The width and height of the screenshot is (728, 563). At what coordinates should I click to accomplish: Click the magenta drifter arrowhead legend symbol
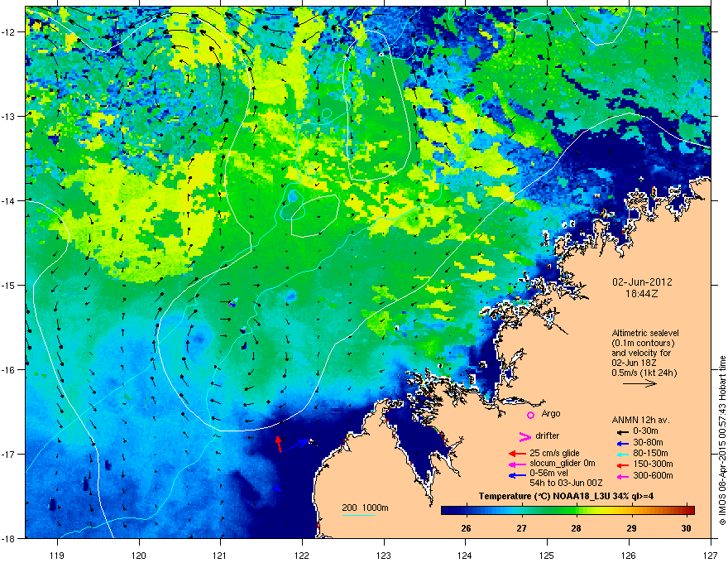coord(524,436)
